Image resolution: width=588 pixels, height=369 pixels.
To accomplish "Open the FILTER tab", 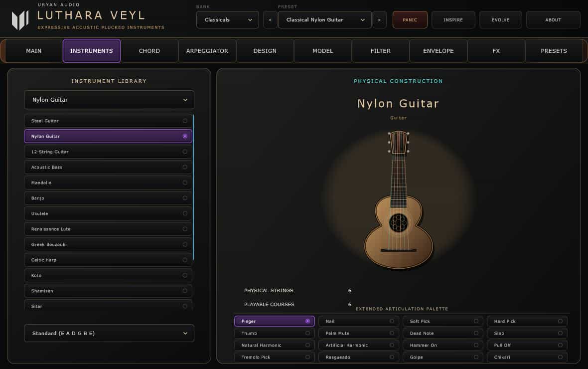I will (x=380, y=51).
